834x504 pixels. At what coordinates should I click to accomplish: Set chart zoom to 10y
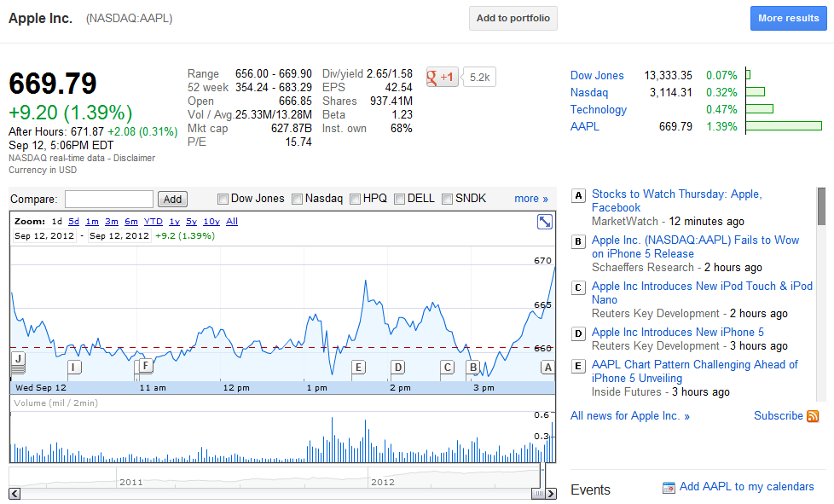[x=211, y=221]
